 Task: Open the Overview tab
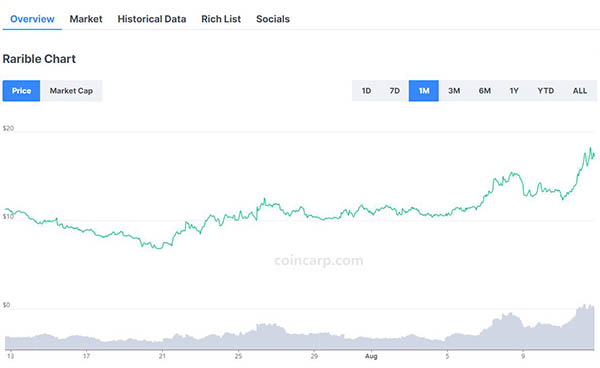pyautogui.click(x=32, y=19)
